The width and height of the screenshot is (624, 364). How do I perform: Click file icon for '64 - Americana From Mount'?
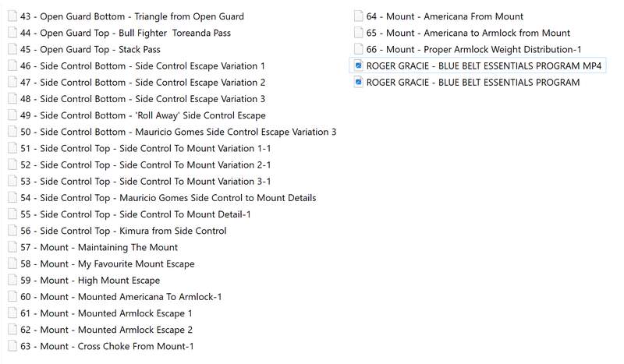tap(358, 16)
